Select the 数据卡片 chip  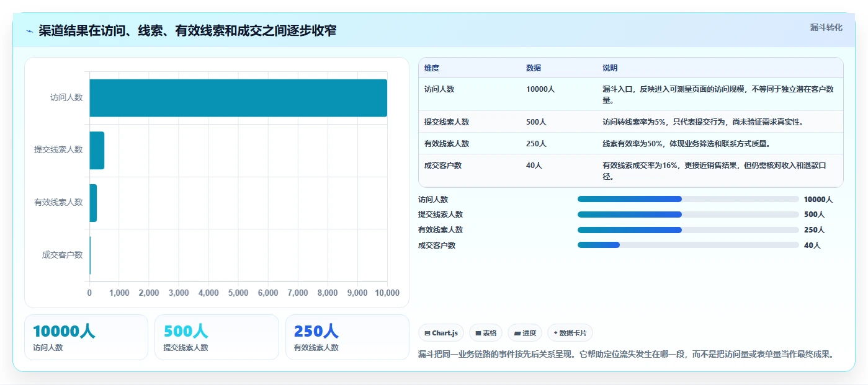coord(570,333)
